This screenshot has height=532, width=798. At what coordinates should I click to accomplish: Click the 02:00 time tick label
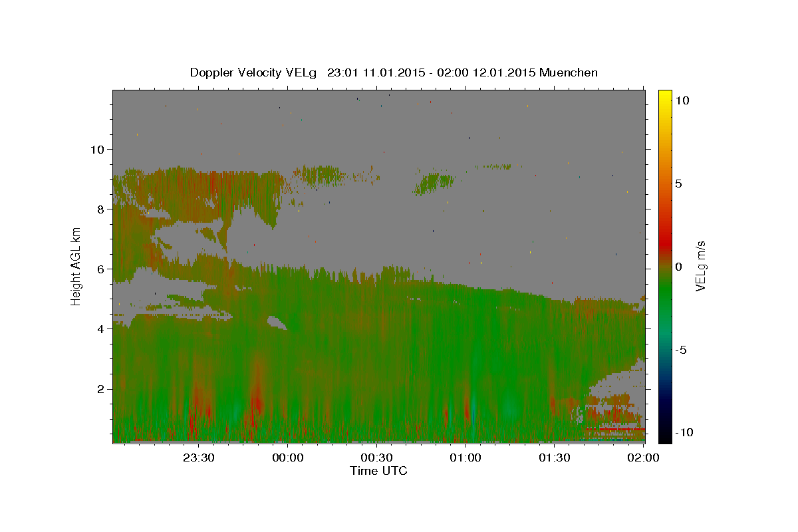coord(644,458)
